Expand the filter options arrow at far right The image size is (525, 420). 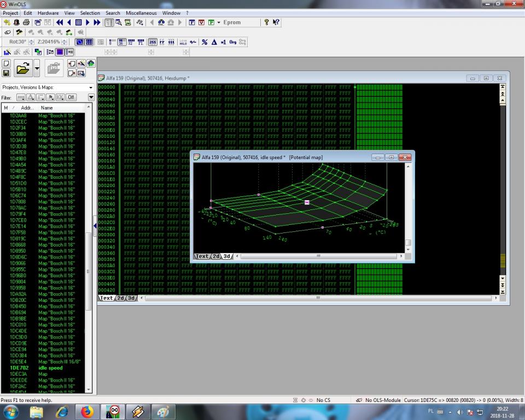pos(91,97)
